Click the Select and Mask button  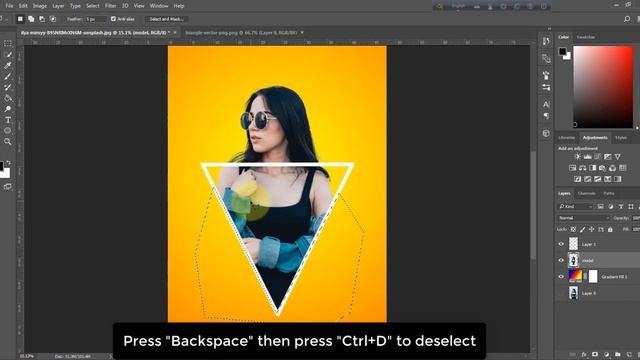point(166,19)
